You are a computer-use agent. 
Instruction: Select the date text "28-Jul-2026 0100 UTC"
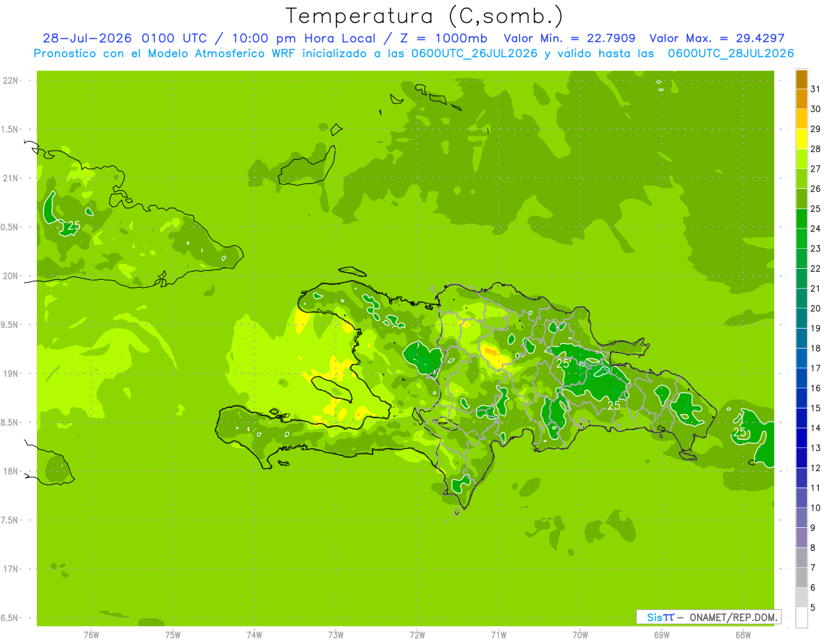[124, 38]
